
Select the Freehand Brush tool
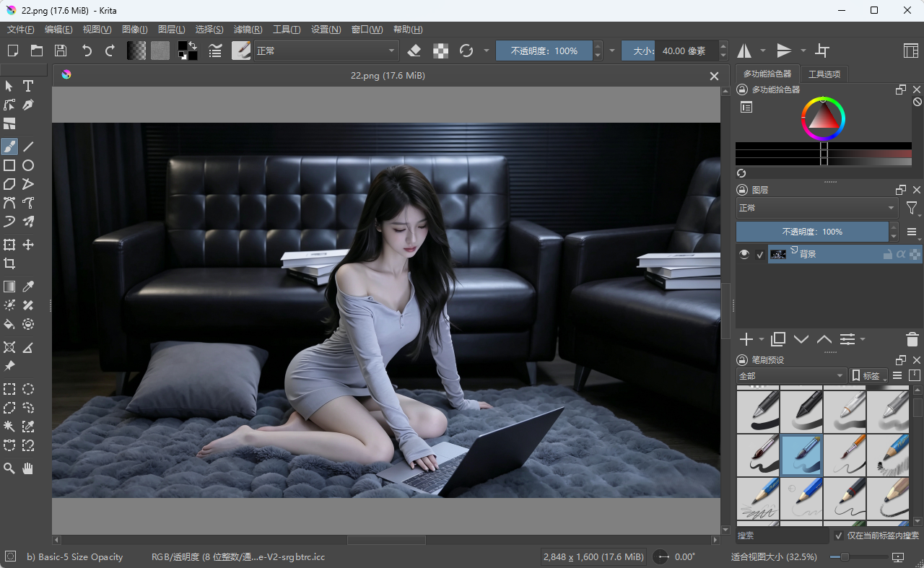point(9,147)
